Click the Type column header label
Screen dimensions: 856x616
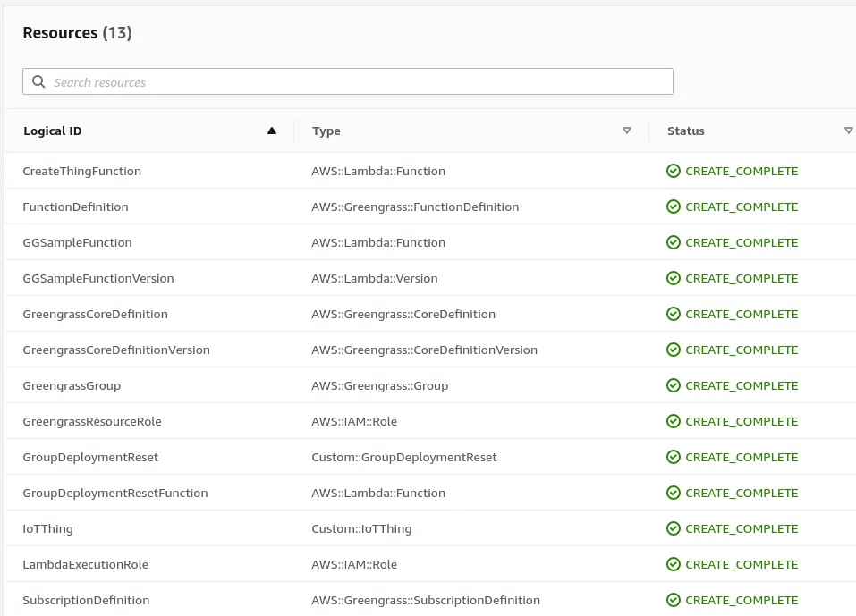tap(326, 131)
